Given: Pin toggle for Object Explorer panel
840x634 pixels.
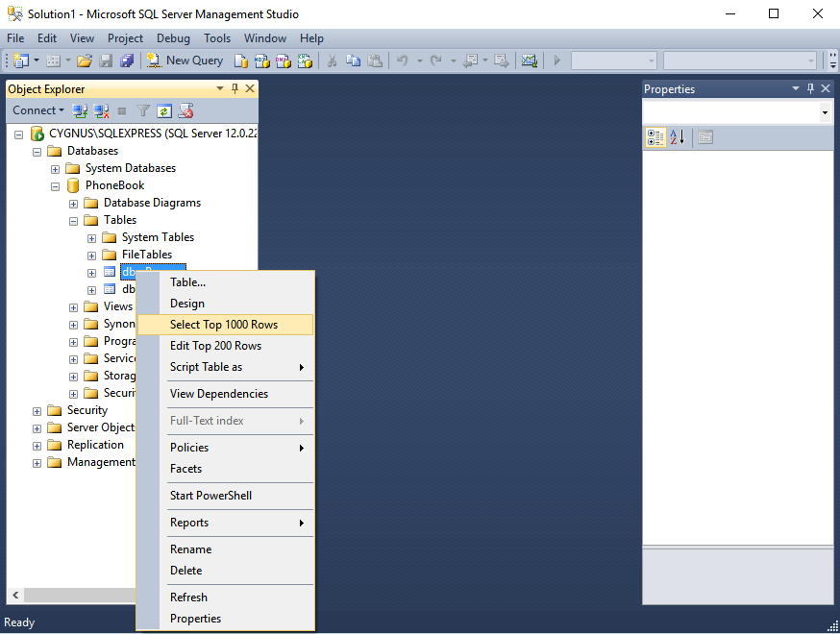Looking at the screenshot, I should 235,88.
